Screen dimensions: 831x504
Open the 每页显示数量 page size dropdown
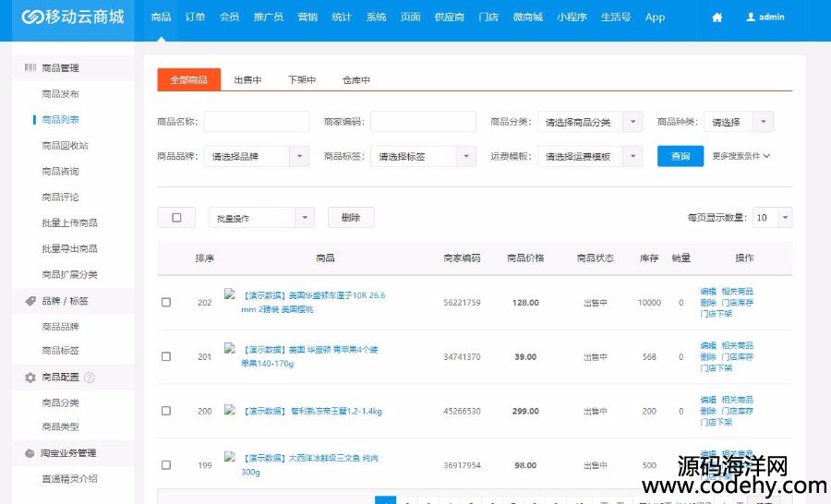(x=772, y=218)
